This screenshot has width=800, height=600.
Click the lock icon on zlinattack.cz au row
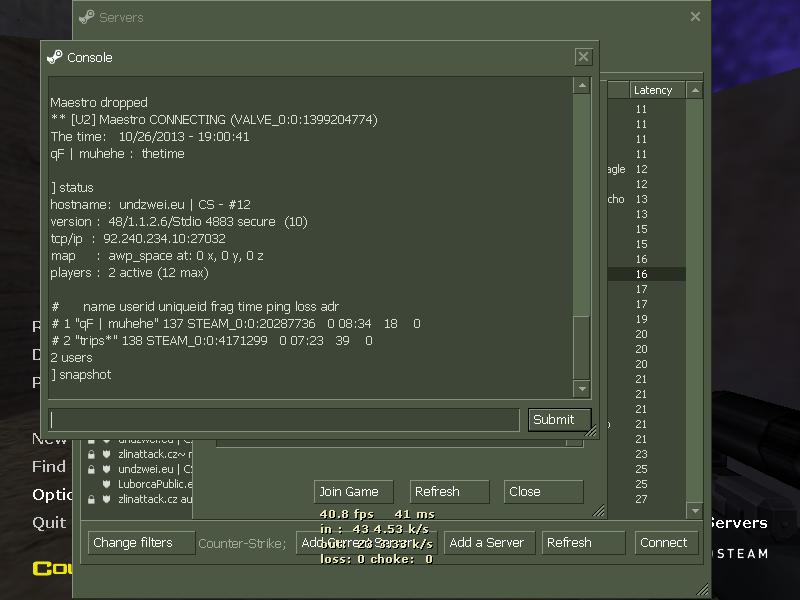91,499
